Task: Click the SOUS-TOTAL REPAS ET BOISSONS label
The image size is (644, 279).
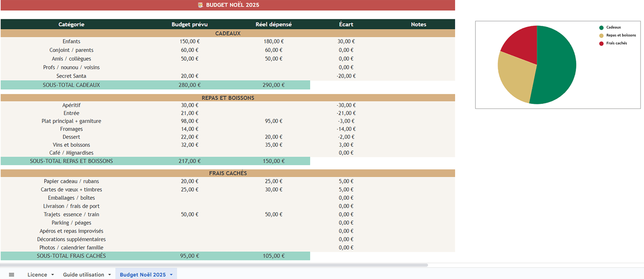Action: (x=71, y=161)
